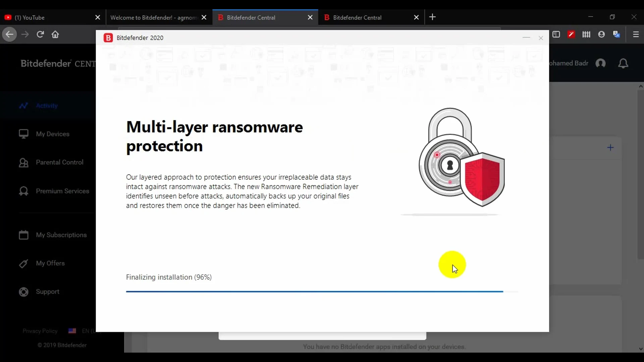The image size is (644, 362).
Task: Click the translate extension icon
Action: pos(616,35)
